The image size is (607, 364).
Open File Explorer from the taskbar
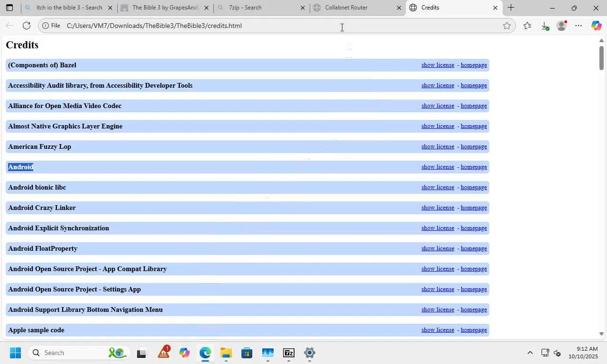click(226, 353)
